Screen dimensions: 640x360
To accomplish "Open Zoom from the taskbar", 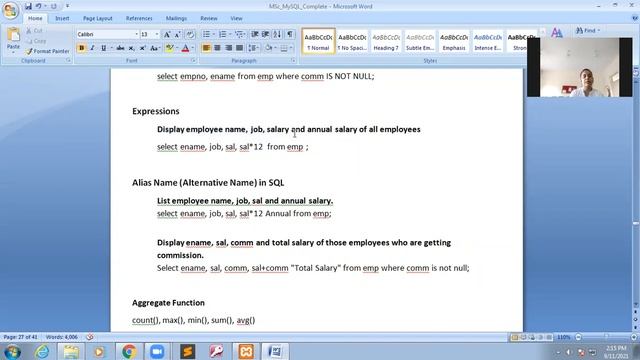I will [157, 351].
